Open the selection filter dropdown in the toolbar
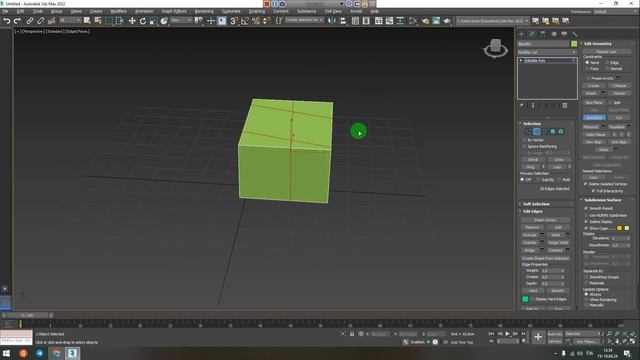 pyautogui.click(x=70, y=20)
